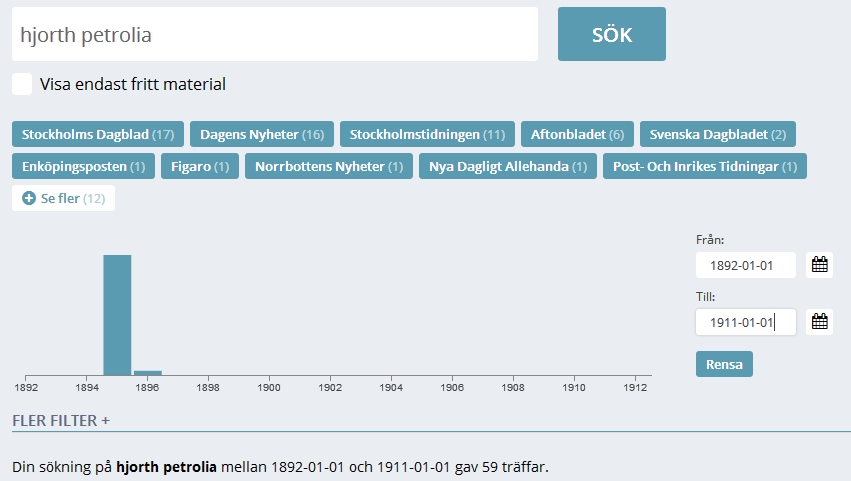Choose Svenska Dagbladet filter tag
Image resolution: width=851 pixels, height=481 pixels.
pos(717,134)
